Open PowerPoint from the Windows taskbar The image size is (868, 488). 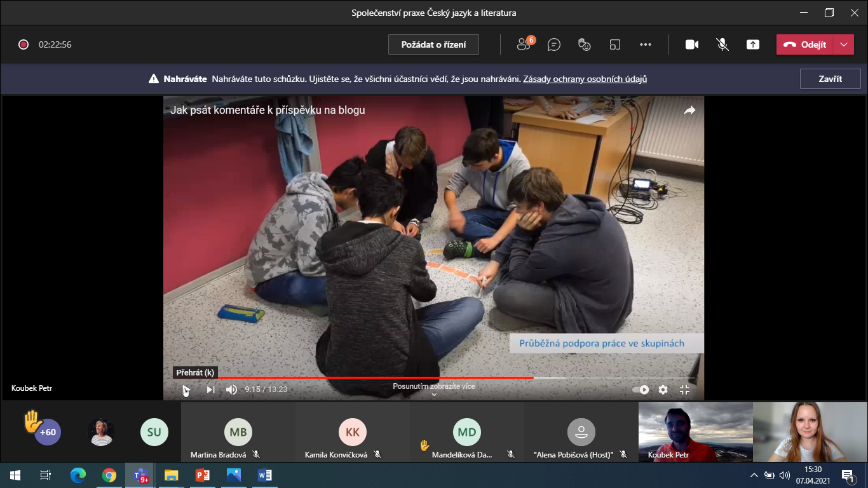pyautogui.click(x=203, y=475)
